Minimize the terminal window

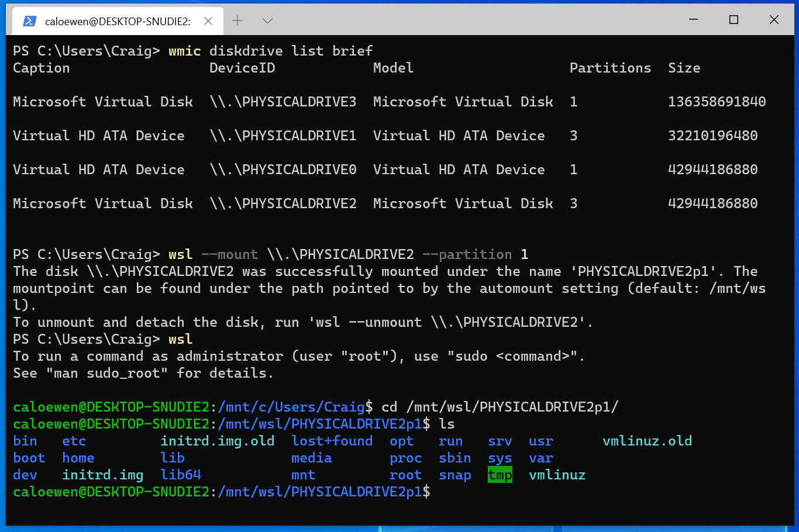(x=693, y=19)
